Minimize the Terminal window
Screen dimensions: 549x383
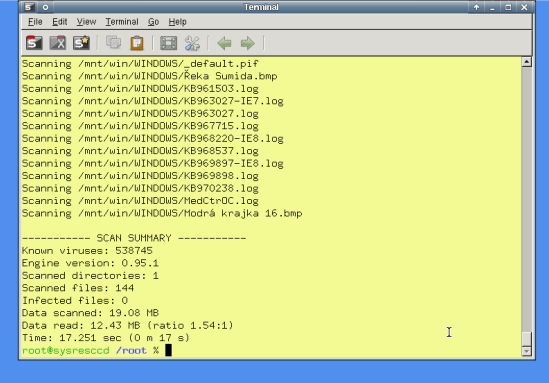coord(492,7)
